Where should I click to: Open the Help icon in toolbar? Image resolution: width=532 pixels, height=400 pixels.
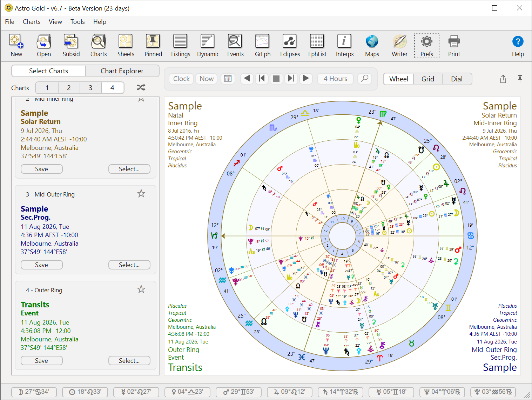pos(518,46)
